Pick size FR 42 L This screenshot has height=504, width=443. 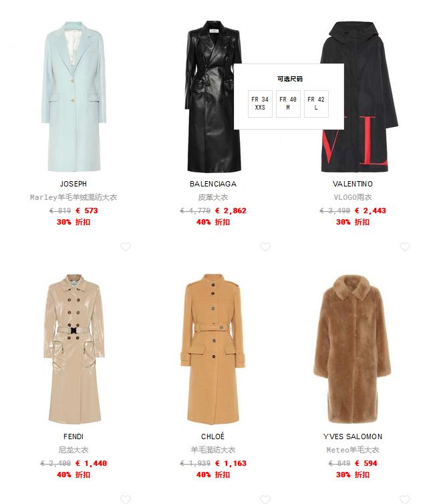[x=316, y=104]
